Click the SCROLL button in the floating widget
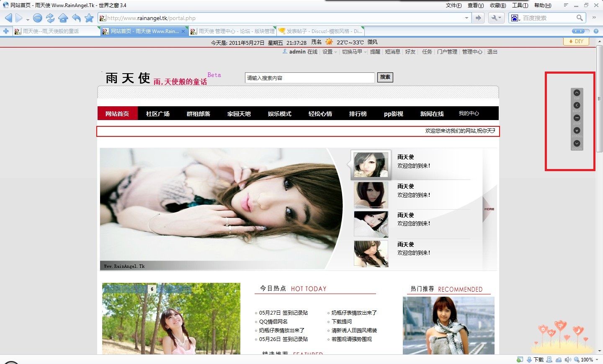The height and width of the screenshot is (364, 603). [577, 131]
